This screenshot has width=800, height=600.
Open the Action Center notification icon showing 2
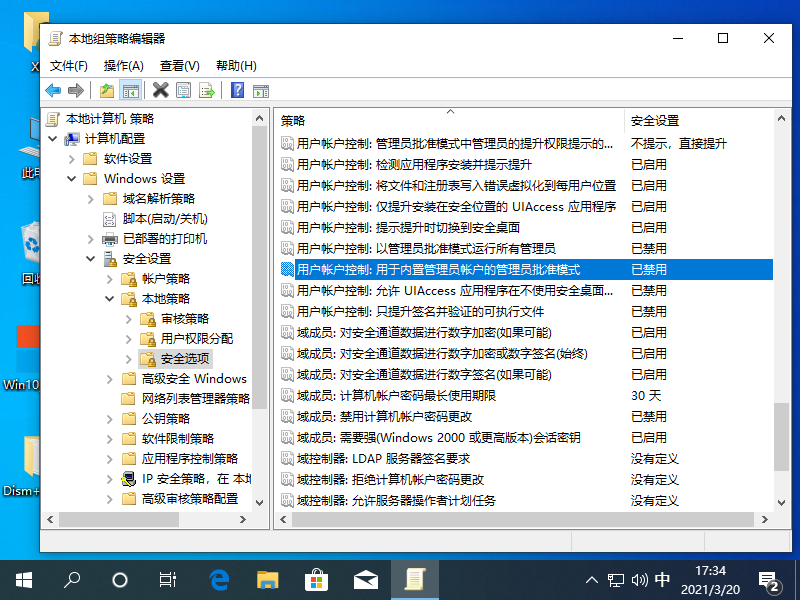768,579
